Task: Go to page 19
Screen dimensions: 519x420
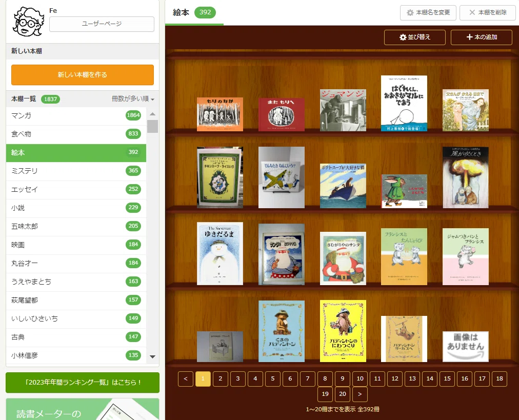Action: 325,394
